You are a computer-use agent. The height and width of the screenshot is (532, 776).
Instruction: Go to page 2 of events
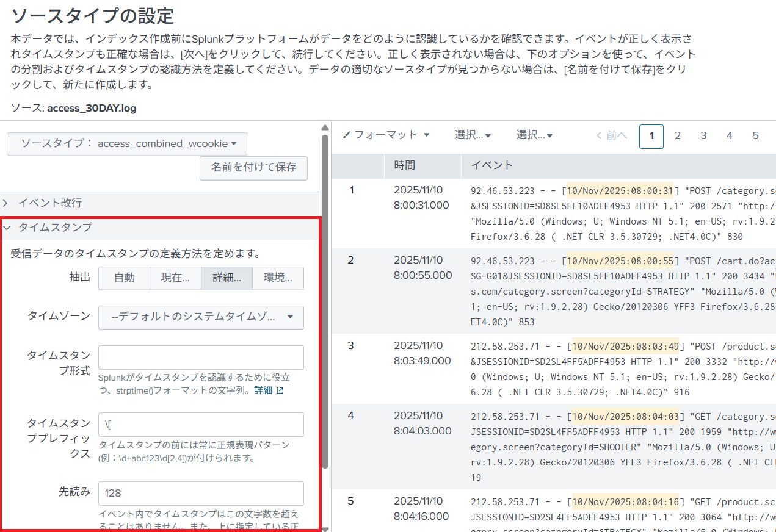[x=677, y=136]
